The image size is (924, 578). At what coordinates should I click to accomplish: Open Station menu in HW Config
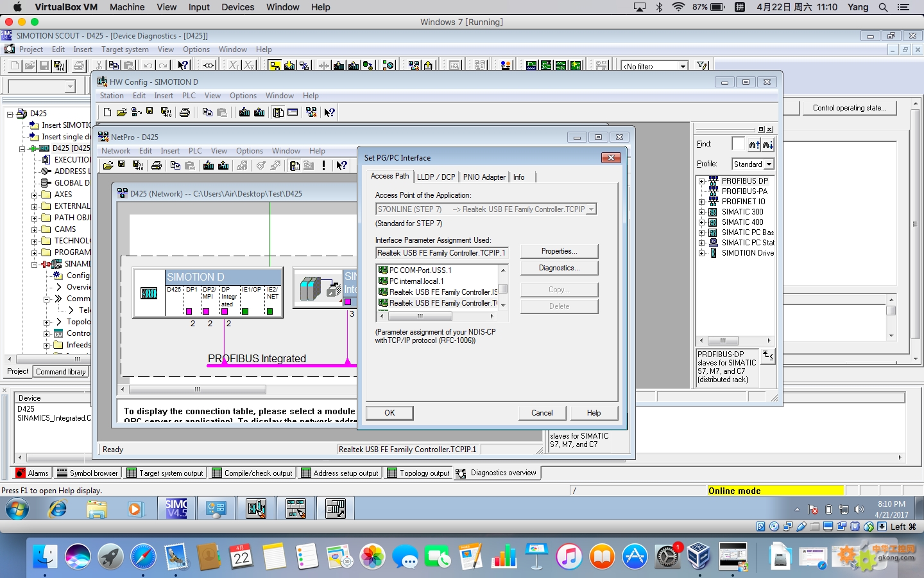click(112, 96)
